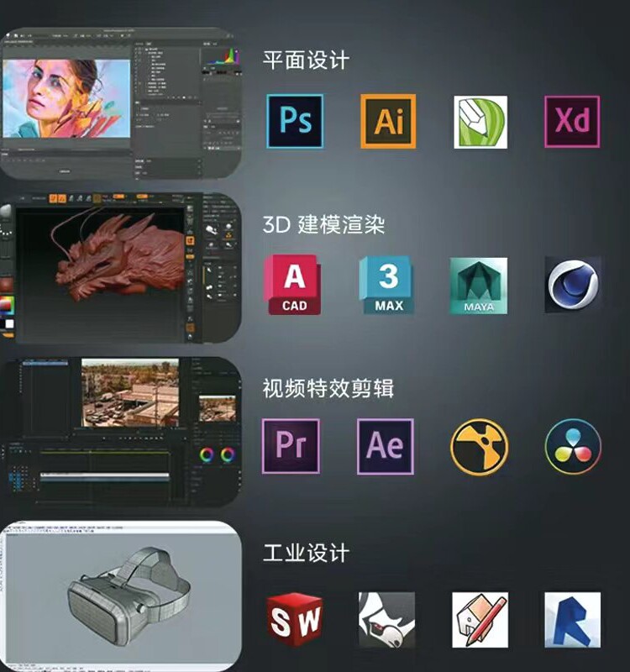This screenshot has width=630, height=672.
Task: Open the video editing timeline thumbnail
Action: click(x=121, y=432)
